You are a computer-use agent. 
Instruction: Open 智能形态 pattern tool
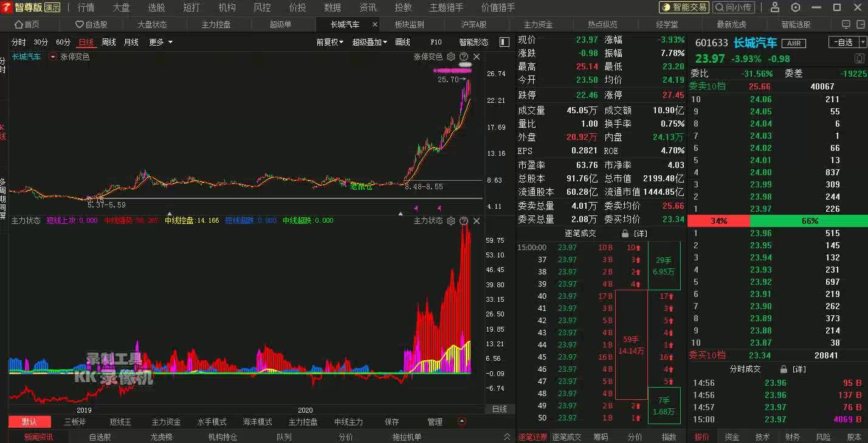[x=474, y=42]
